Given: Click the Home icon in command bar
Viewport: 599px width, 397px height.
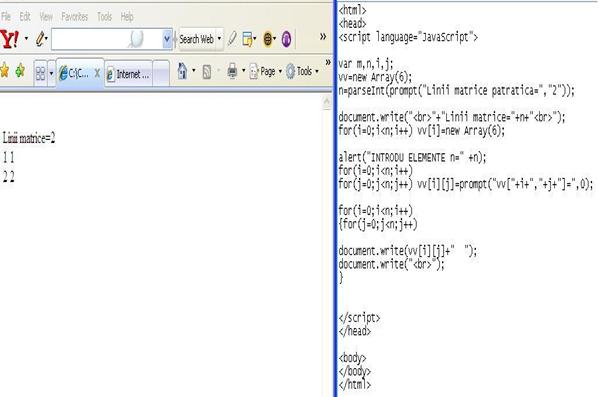Looking at the screenshot, I should [x=183, y=71].
